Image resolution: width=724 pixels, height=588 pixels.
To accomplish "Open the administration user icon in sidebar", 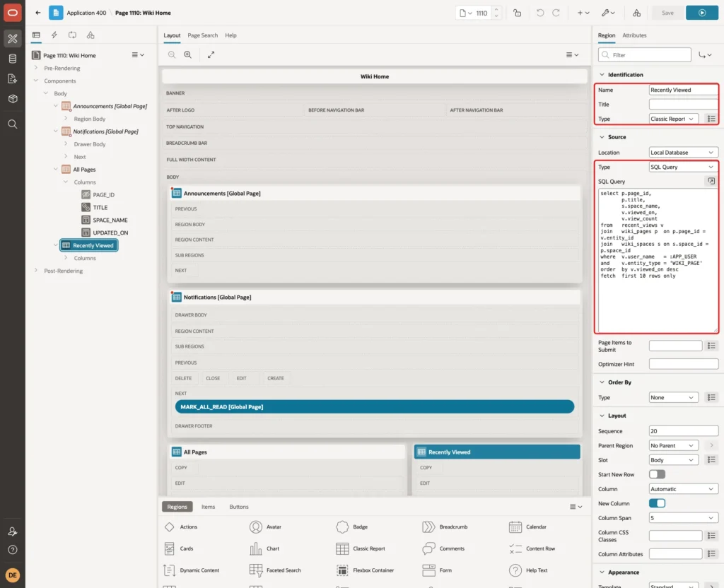I will [x=13, y=531].
